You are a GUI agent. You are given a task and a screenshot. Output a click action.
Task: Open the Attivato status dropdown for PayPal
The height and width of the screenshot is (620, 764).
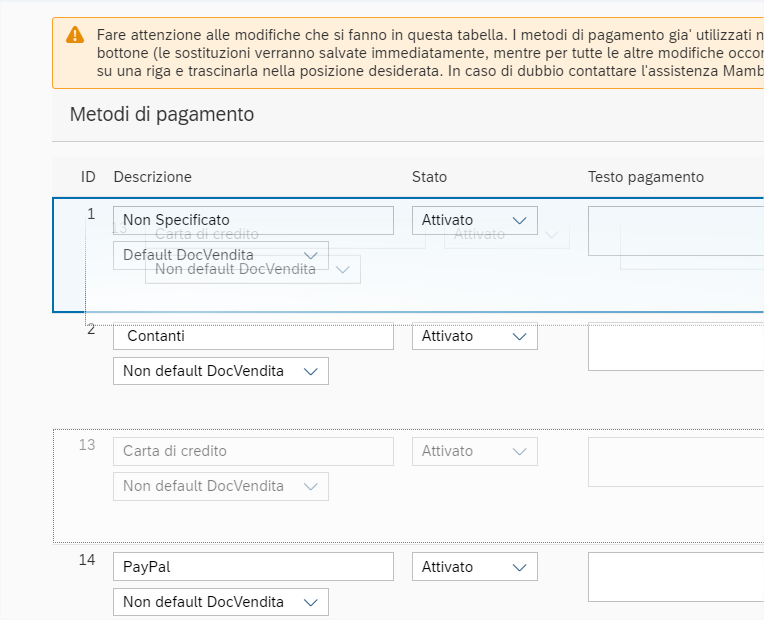[474, 567]
